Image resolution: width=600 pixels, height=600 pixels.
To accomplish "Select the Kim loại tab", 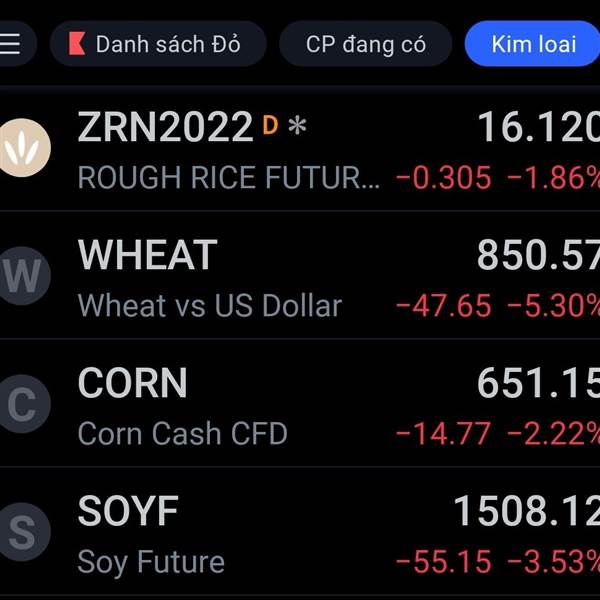I will pyautogui.click(x=533, y=44).
